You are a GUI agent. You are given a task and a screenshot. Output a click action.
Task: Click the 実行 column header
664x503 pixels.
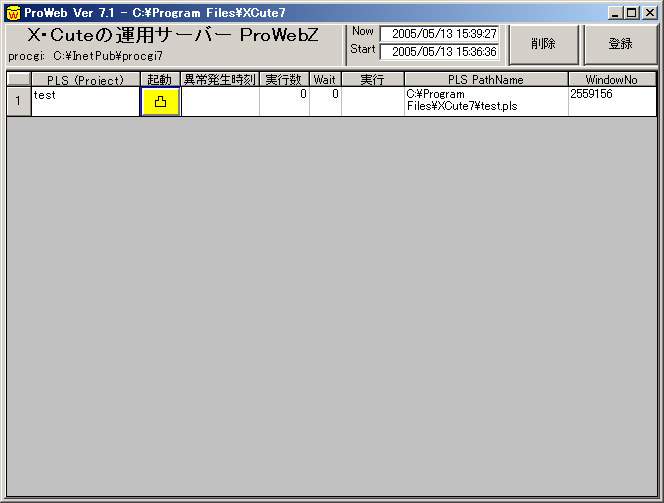(373, 80)
